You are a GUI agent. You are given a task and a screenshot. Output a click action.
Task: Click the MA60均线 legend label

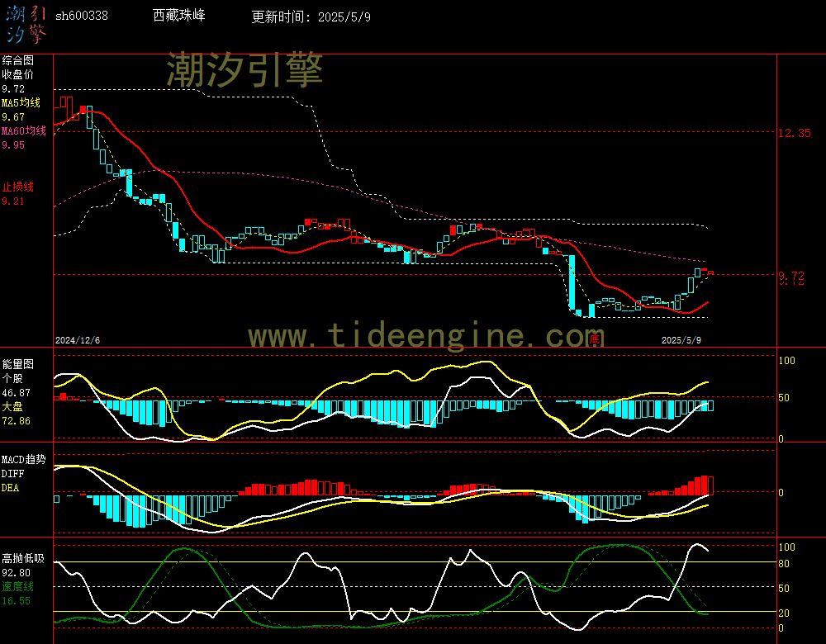(x=24, y=130)
